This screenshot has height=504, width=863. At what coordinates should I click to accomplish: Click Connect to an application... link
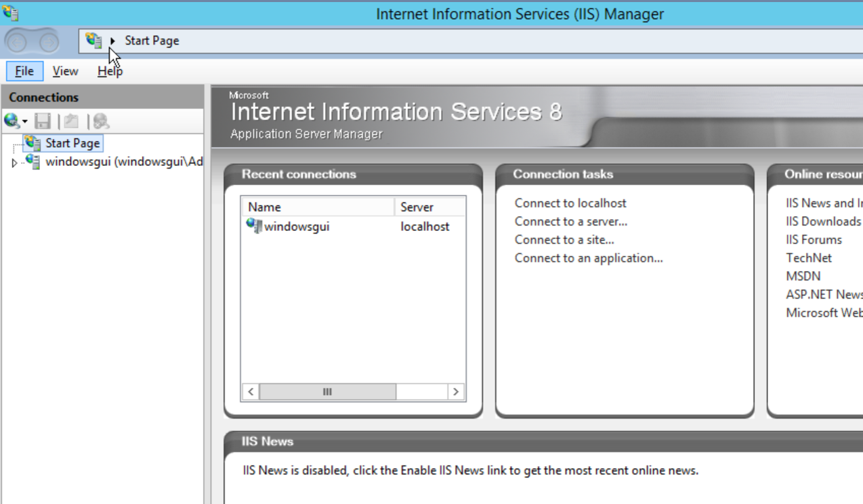(589, 258)
